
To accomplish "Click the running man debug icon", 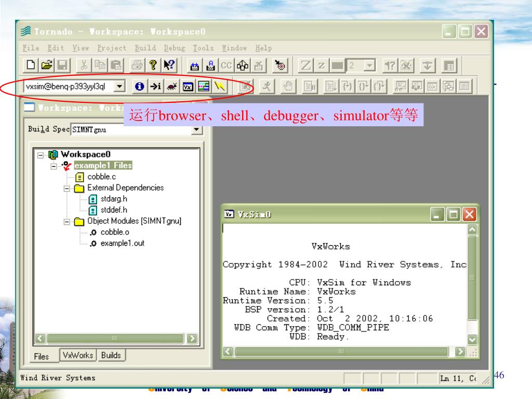I will click(267, 87).
